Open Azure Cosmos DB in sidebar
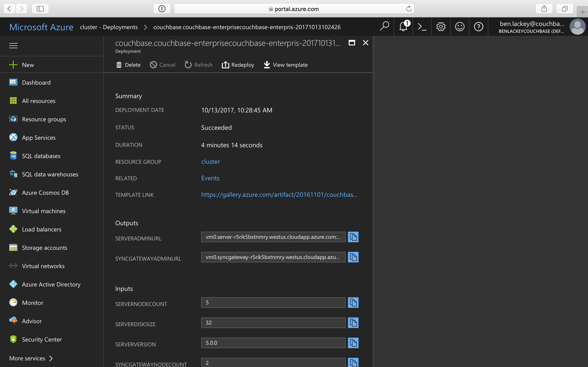Image resolution: width=588 pixels, height=367 pixels. [x=45, y=192]
